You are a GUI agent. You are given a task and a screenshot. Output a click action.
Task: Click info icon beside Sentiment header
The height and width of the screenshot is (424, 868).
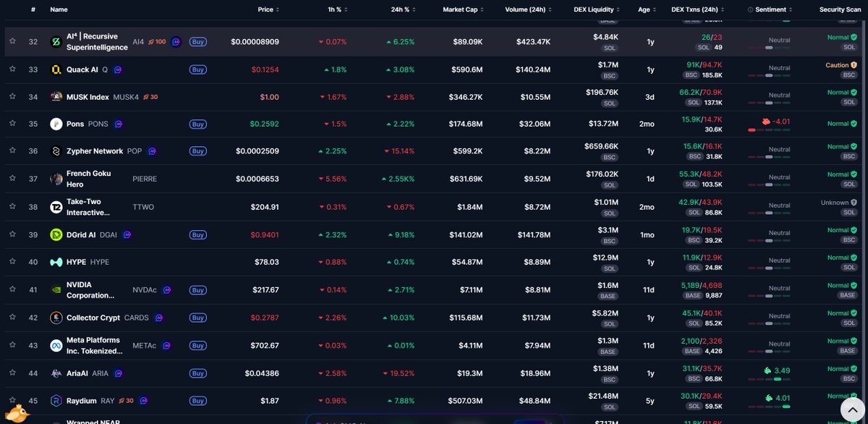click(x=750, y=9)
